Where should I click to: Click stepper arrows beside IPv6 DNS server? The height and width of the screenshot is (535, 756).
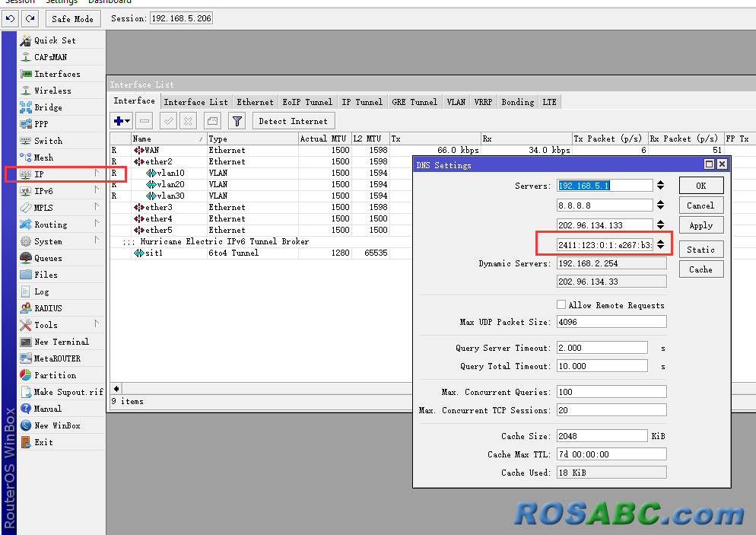(660, 244)
